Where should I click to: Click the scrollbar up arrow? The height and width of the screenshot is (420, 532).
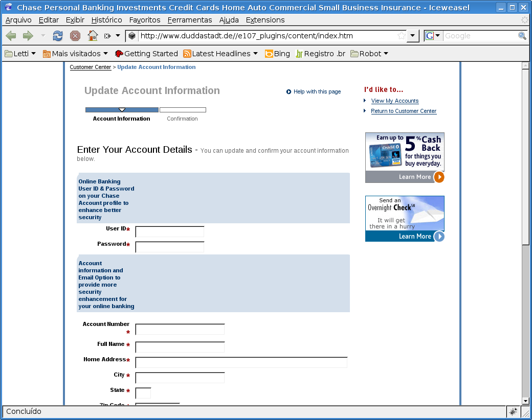tap(525, 65)
